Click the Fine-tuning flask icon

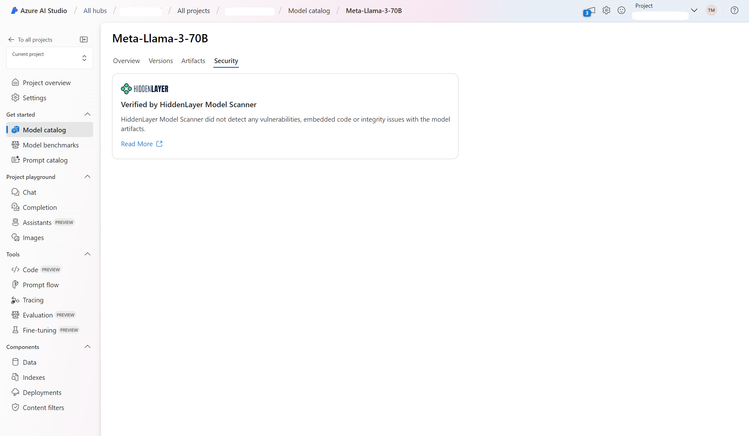pos(15,330)
